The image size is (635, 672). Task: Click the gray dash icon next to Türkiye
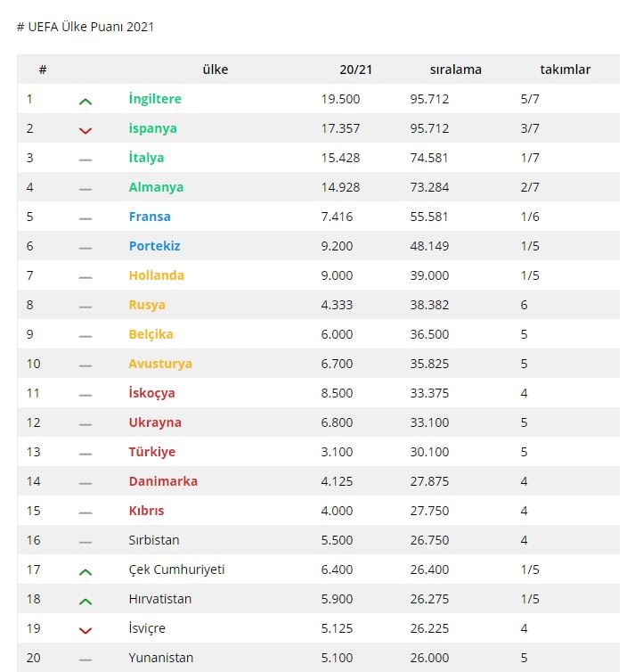85,454
